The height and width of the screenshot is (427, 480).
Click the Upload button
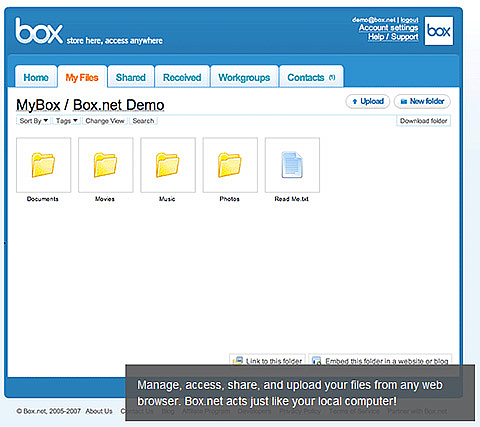tap(368, 101)
